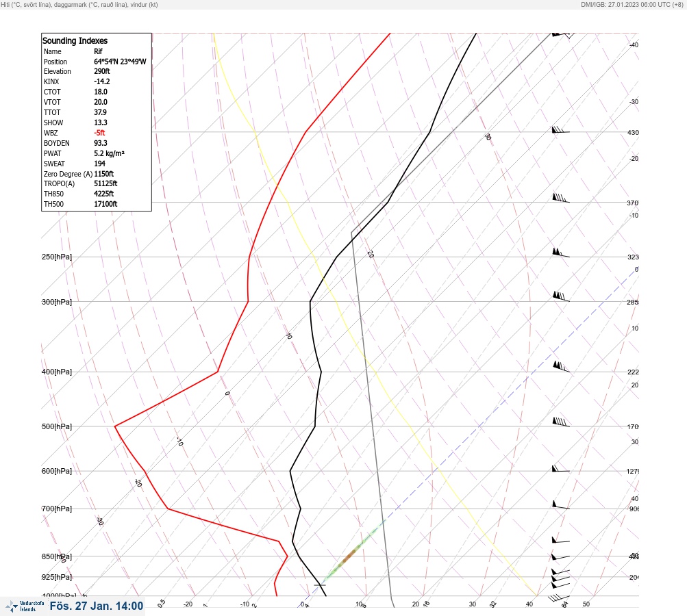Viewport: 687px width, 616px height.
Task: Click the red WBZ value -5ft
Action: [99, 133]
